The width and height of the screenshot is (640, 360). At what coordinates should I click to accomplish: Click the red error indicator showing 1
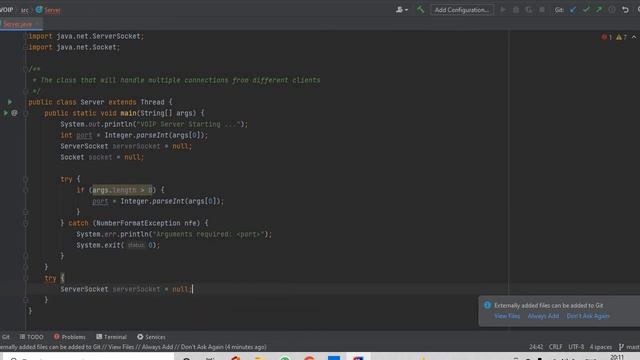click(x=607, y=37)
